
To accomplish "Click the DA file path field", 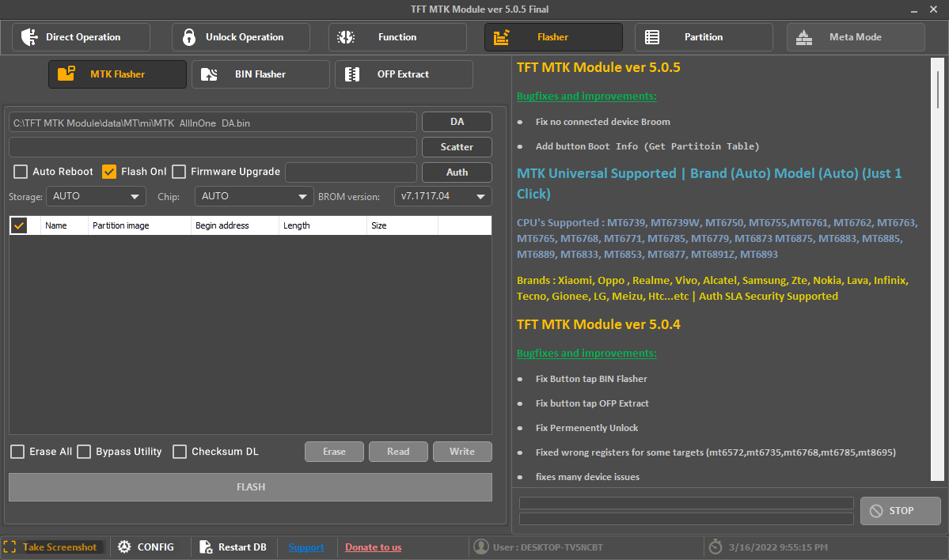I will 212,122.
